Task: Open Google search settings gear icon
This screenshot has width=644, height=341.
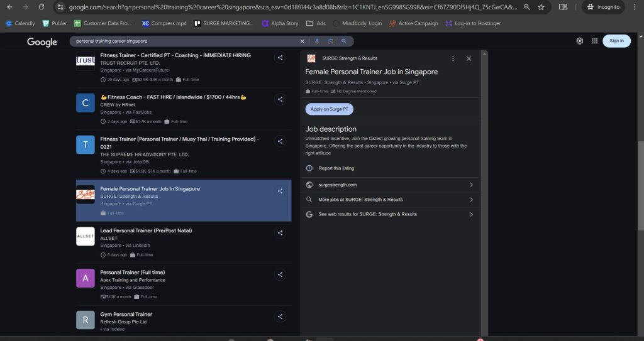Action: coord(579,41)
